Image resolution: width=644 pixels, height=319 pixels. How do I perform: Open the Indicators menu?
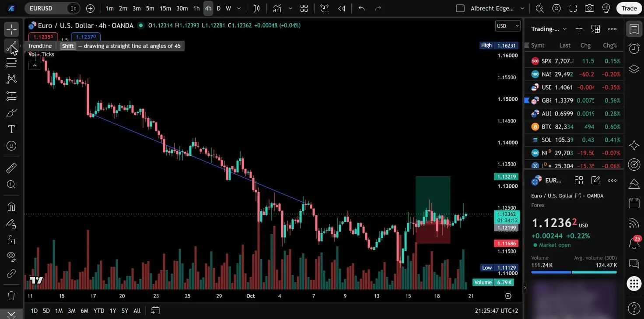(x=277, y=8)
